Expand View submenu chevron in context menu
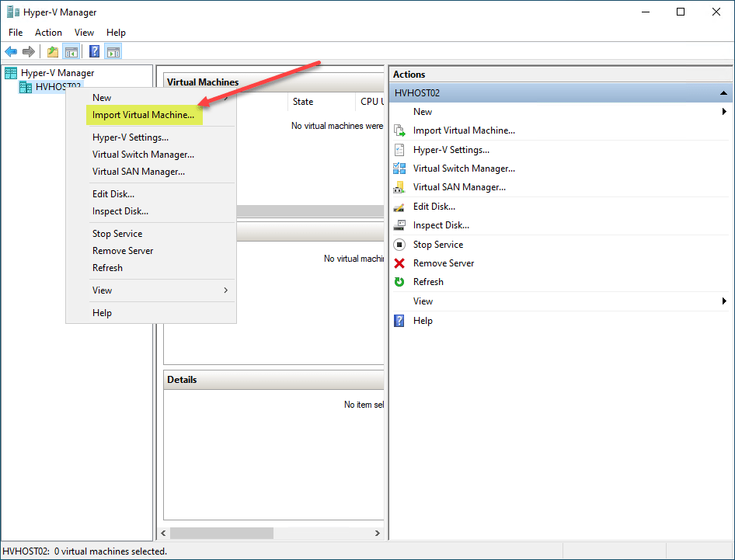The width and height of the screenshot is (735, 560). (x=226, y=290)
